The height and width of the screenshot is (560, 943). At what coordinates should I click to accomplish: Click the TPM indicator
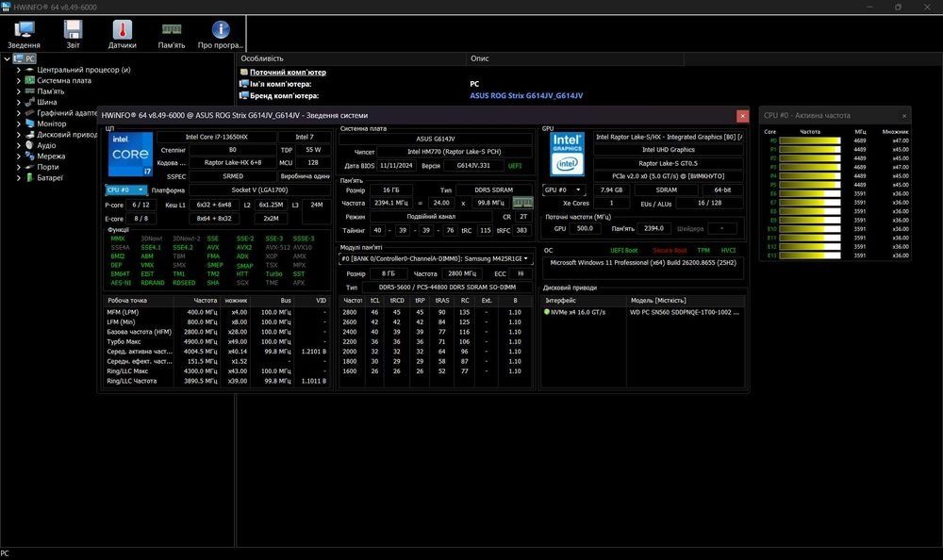tap(703, 250)
